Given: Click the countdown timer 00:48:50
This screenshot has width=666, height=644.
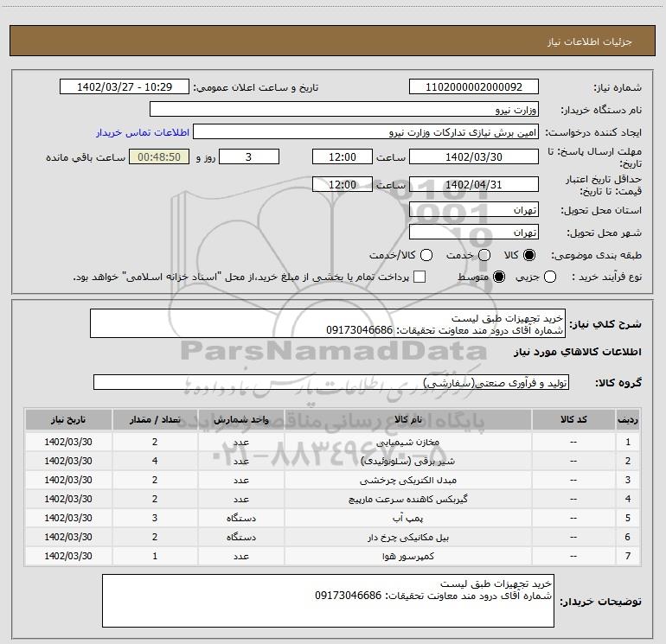Looking at the screenshot, I should (159, 156).
